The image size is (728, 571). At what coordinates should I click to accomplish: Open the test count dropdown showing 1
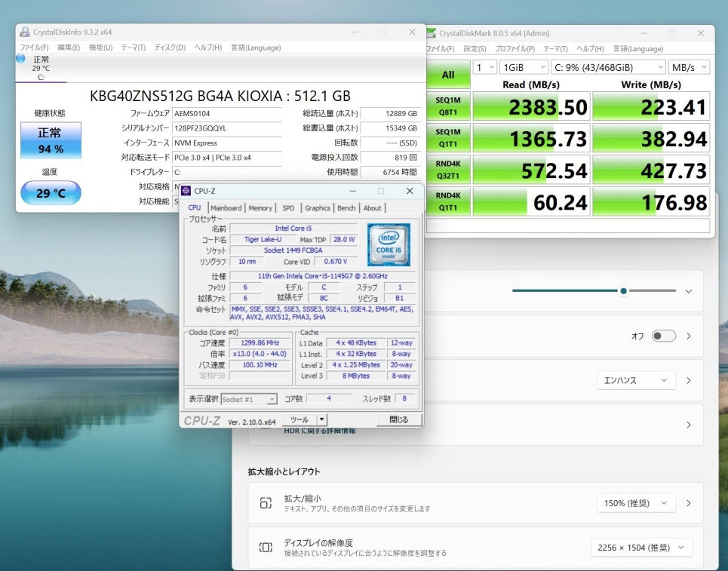click(485, 67)
